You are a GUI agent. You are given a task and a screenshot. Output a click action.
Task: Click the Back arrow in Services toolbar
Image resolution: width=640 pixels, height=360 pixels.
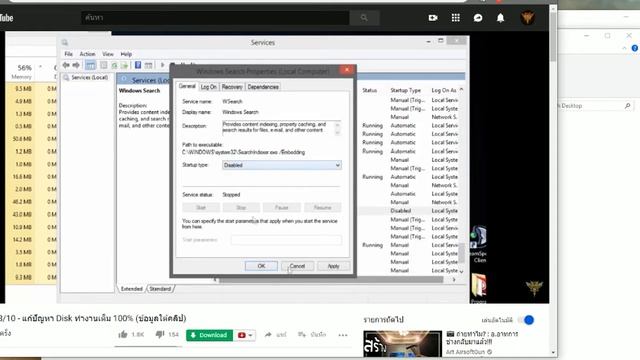point(66,65)
